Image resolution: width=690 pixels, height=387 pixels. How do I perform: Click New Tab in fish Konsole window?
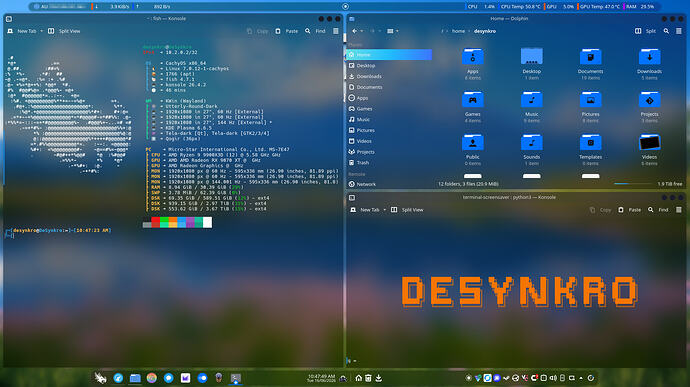point(22,31)
